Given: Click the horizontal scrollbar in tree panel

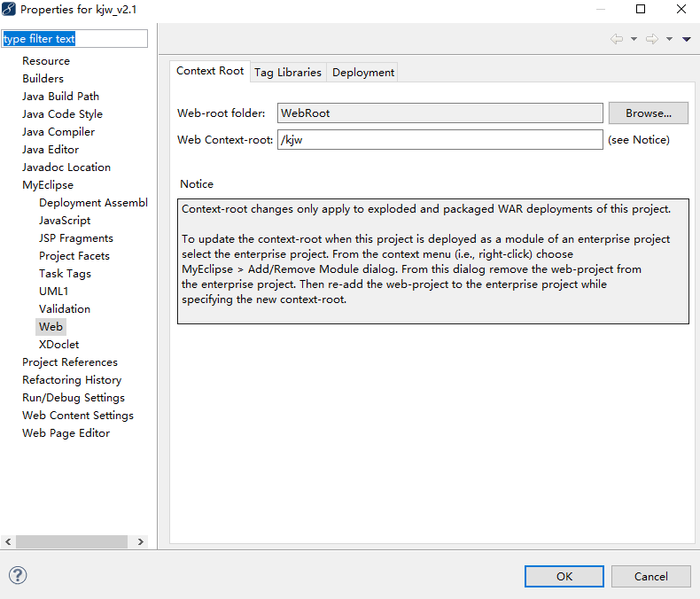Looking at the screenshot, I should click(71, 541).
